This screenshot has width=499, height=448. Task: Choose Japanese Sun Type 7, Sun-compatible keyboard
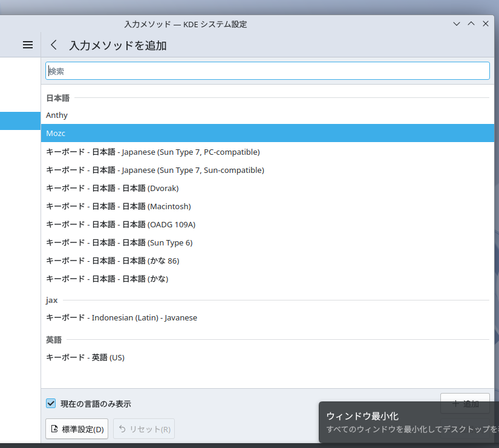[155, 170]
